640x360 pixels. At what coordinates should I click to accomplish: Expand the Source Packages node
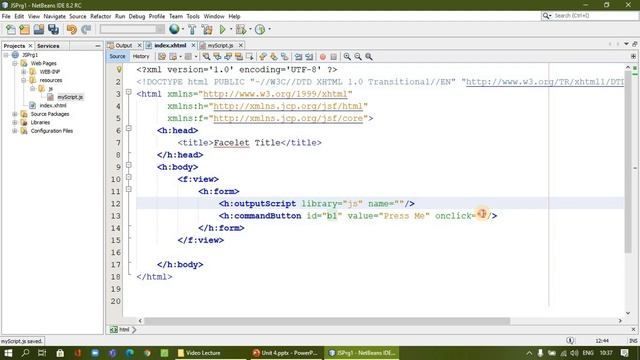15,114
